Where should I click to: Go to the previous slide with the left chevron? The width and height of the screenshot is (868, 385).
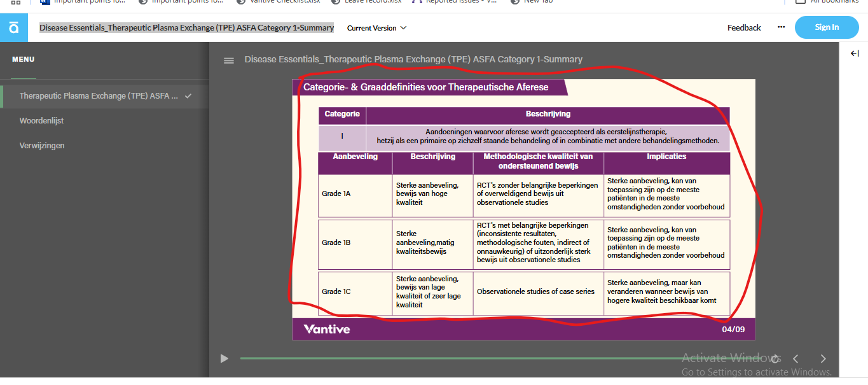796,359
